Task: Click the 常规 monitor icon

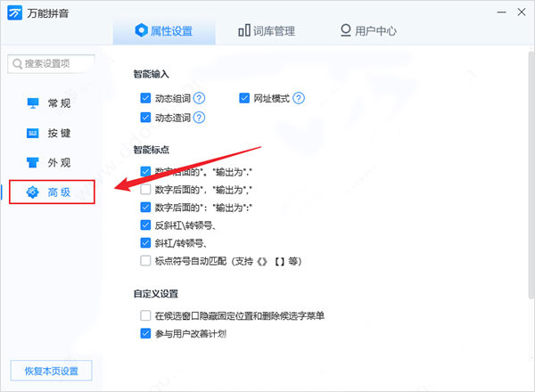Action: [33, 103]
